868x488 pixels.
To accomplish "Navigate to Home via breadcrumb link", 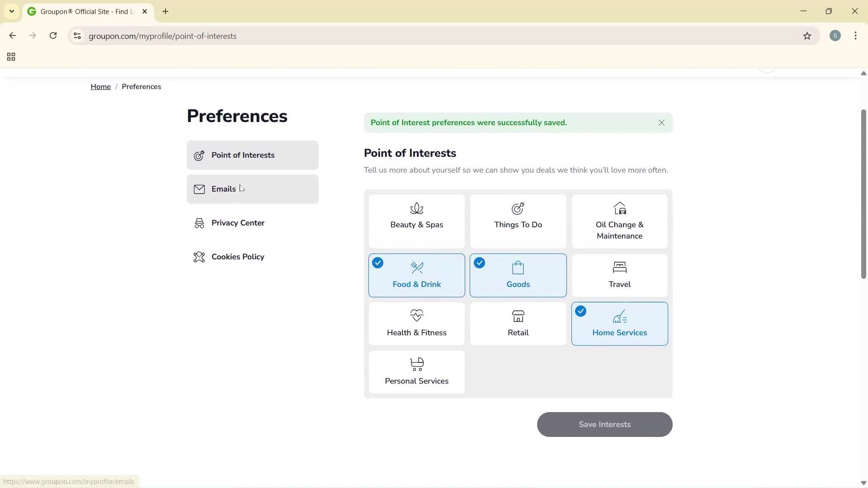I will [x=100, y=86].
